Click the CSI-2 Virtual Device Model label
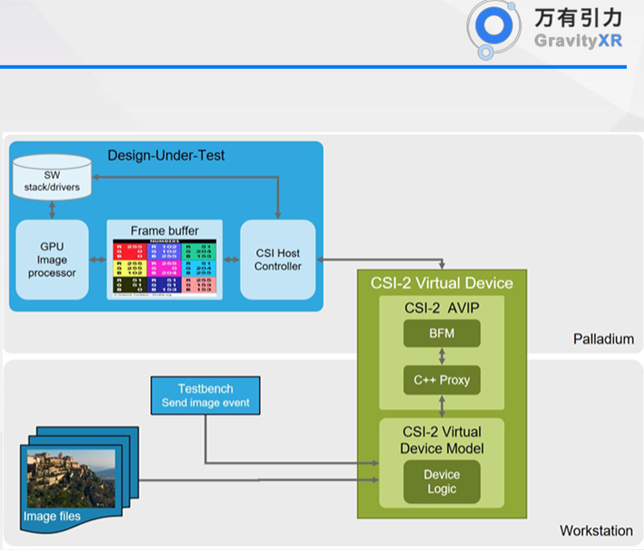 click(441, 441)
